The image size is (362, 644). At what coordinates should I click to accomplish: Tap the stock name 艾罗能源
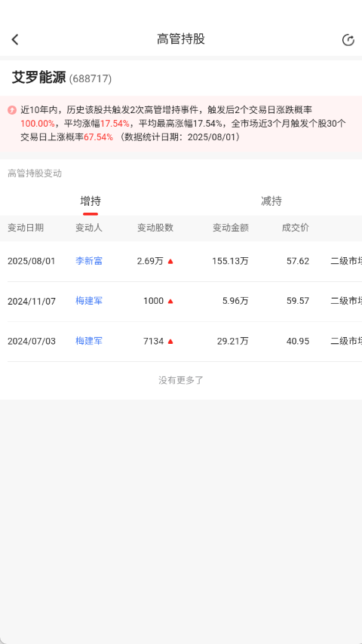[x=38, y=77]
